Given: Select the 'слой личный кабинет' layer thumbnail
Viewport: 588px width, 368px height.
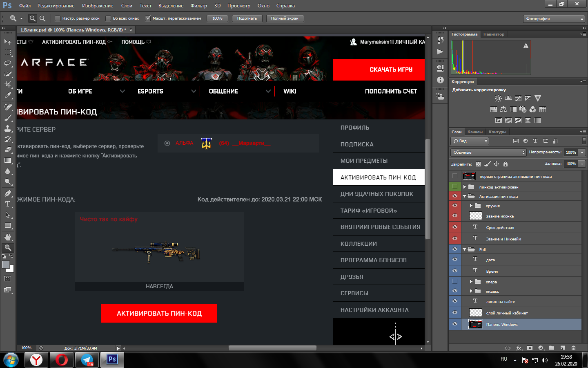Looking at the screenshot, I should point(475,313).
